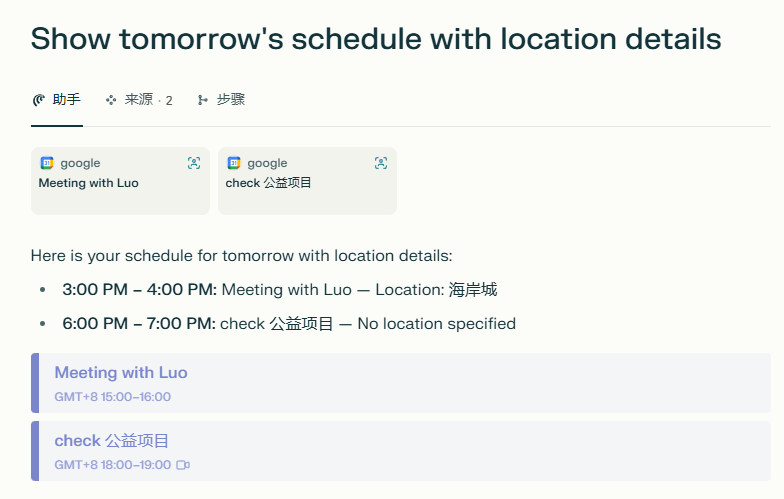Switch to the 助手 tab
This screenshot has width=784, height=499.
pos(66,100)
